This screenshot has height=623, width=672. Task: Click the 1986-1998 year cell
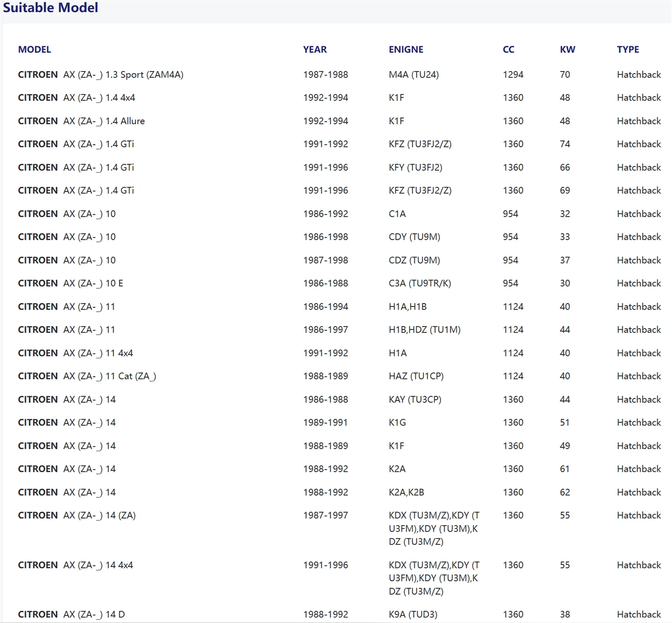click(325, 237)
